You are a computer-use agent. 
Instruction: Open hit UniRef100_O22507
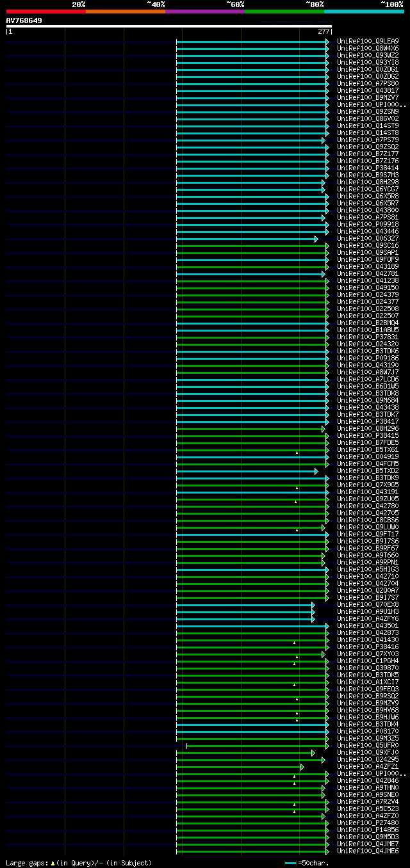[x=368, y=316]
